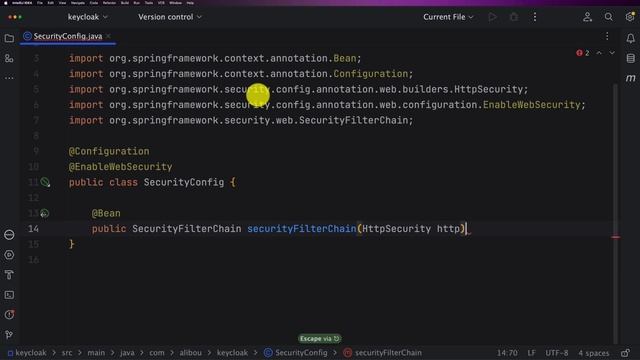Click the bean gutter icon on line 13
Viewport: 640px width, 360px height.
pyautogui.click(x=44, y=213)
